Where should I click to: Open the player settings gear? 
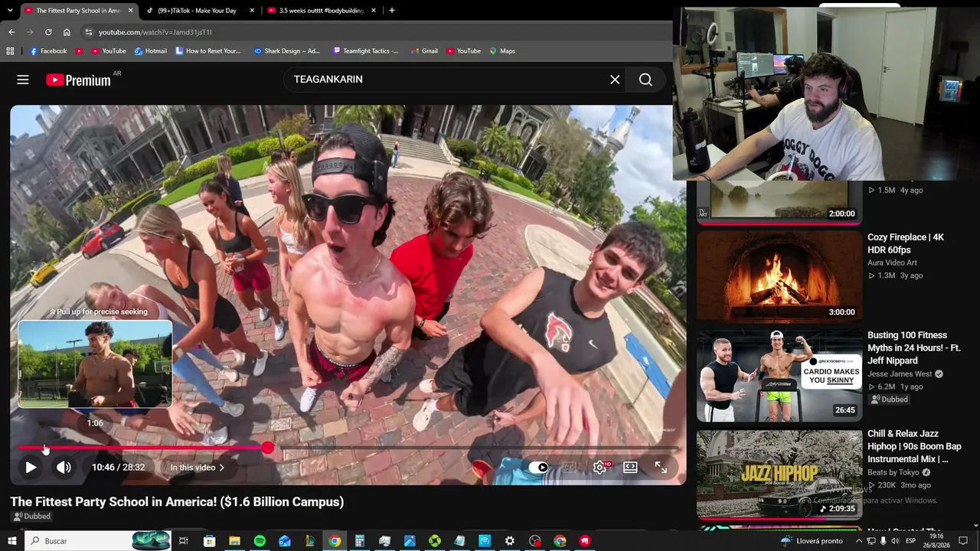tap(599, 467)
